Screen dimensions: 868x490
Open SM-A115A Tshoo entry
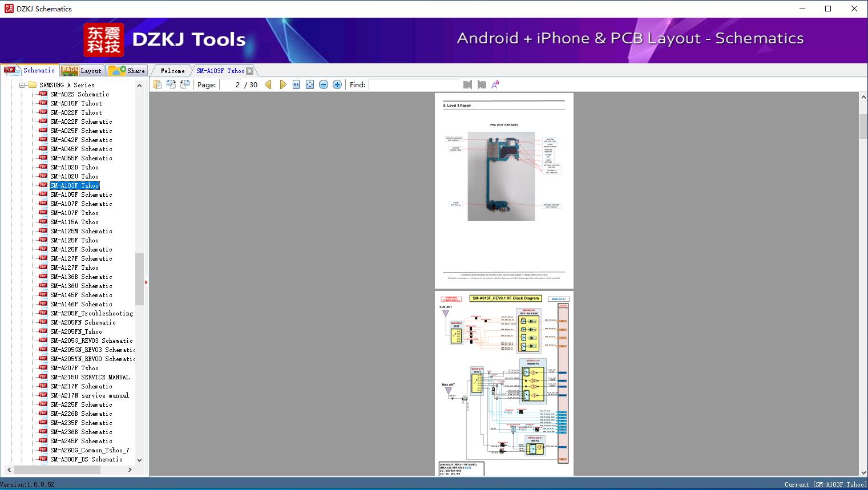(x=74, y=222)
